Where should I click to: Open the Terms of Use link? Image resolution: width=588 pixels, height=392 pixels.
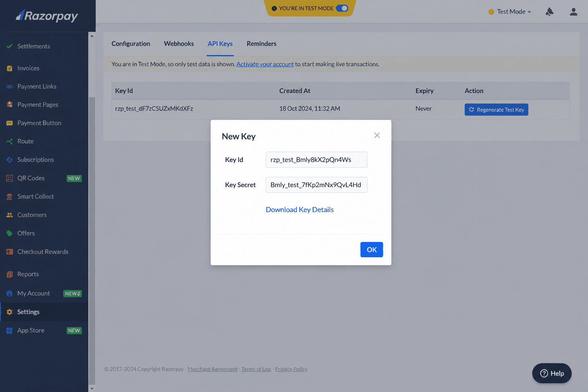click(256, 369)
